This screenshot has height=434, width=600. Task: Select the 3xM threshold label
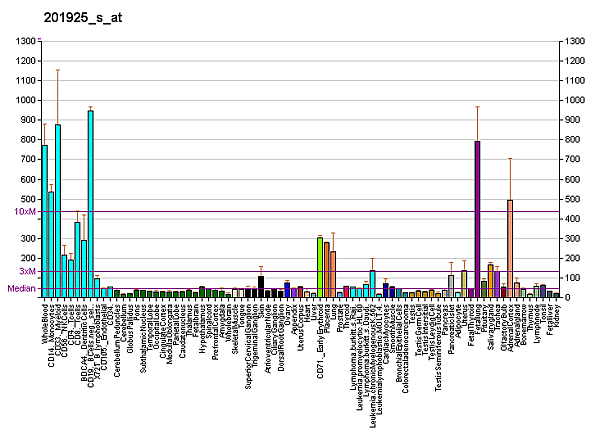[26, 271]
